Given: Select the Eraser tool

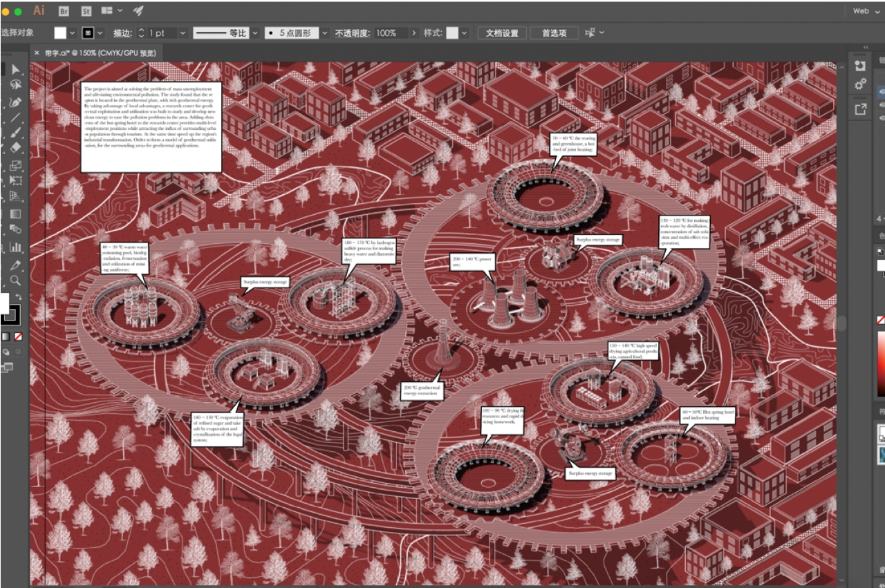Looking at the screenshot, I should [x=16, y=148].
